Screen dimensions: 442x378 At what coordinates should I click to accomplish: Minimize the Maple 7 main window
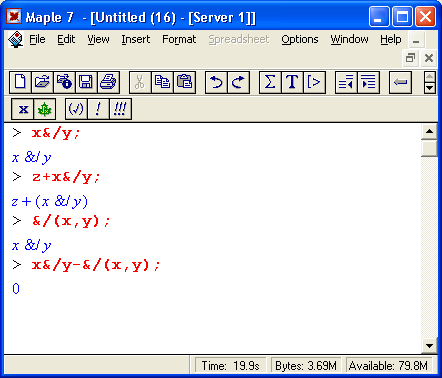[x=379, y=16]
